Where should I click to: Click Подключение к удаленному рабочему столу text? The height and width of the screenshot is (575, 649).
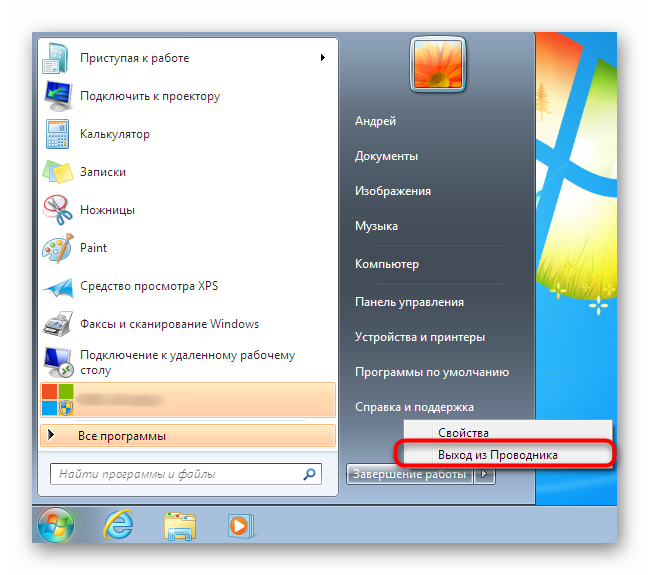point(187,362)
